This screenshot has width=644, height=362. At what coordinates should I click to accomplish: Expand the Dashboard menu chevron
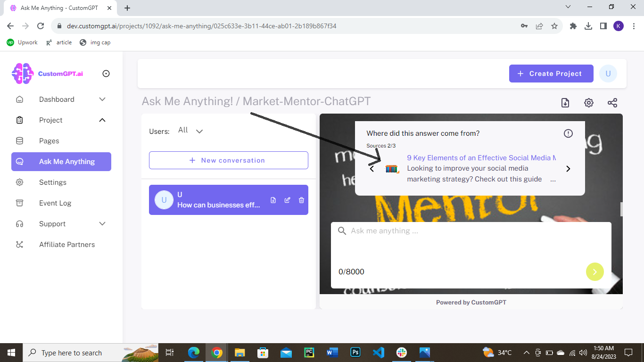coord(102,99)
